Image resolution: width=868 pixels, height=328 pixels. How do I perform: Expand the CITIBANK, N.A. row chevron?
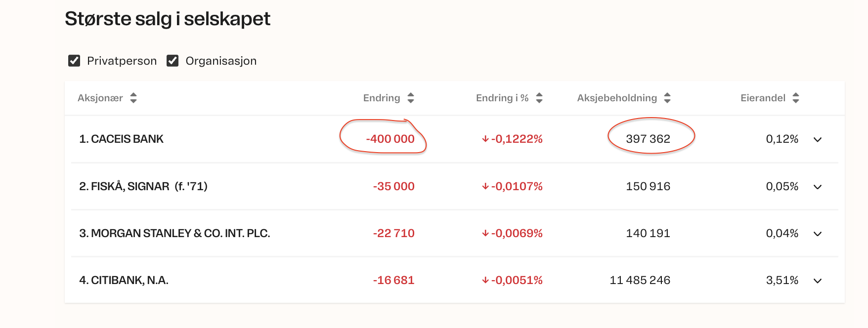818,281
